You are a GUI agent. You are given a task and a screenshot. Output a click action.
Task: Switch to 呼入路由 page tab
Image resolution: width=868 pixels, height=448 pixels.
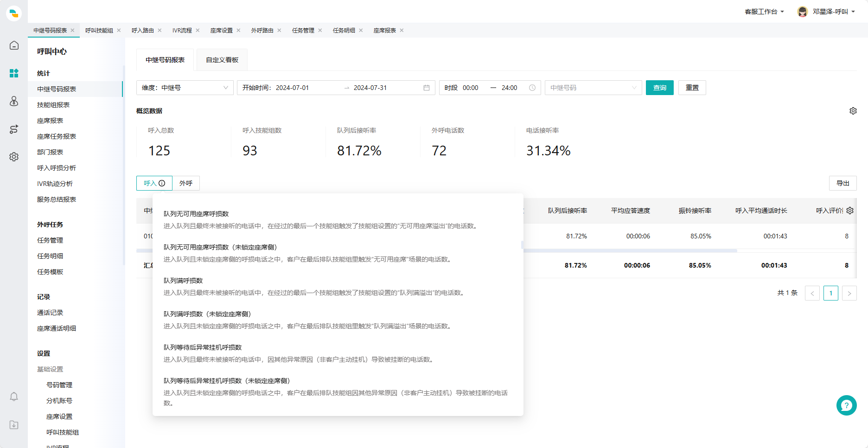[143, 30]
